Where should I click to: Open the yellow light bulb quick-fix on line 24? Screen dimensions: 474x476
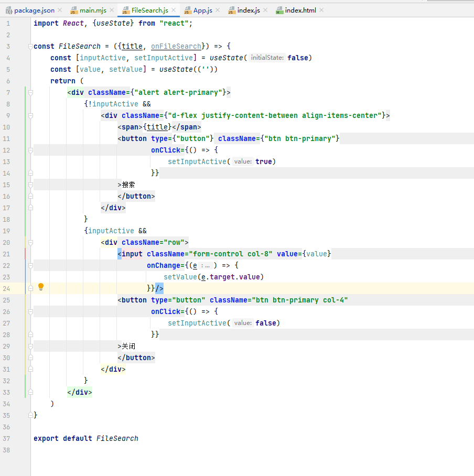click(41, 287)
